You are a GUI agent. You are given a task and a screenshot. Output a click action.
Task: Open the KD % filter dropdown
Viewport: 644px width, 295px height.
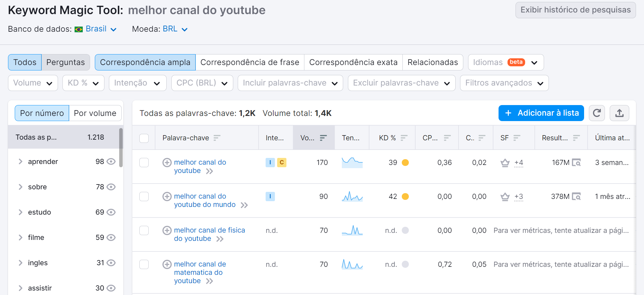(83, 83)
